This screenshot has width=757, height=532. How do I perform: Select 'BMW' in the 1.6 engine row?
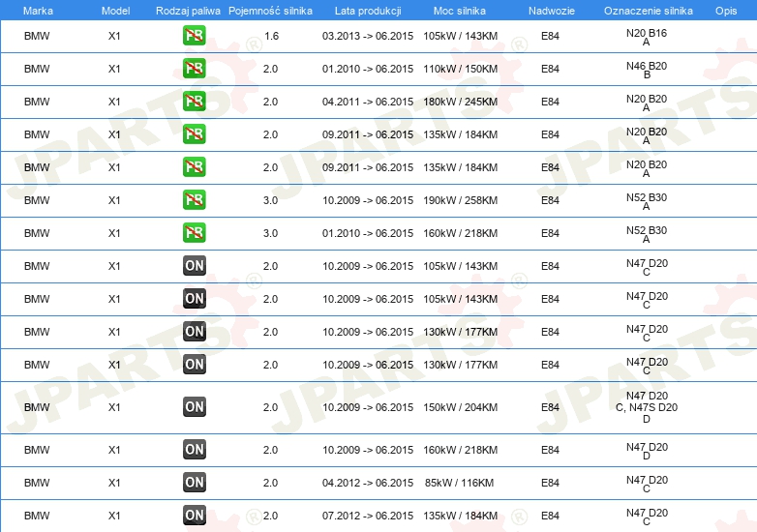pyautogui.click(x=37, y=36)
